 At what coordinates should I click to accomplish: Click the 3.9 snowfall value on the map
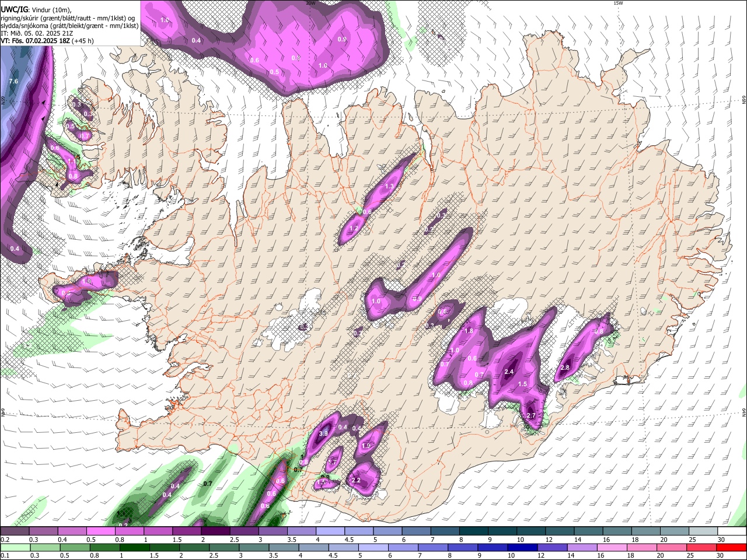coord(323,433)
